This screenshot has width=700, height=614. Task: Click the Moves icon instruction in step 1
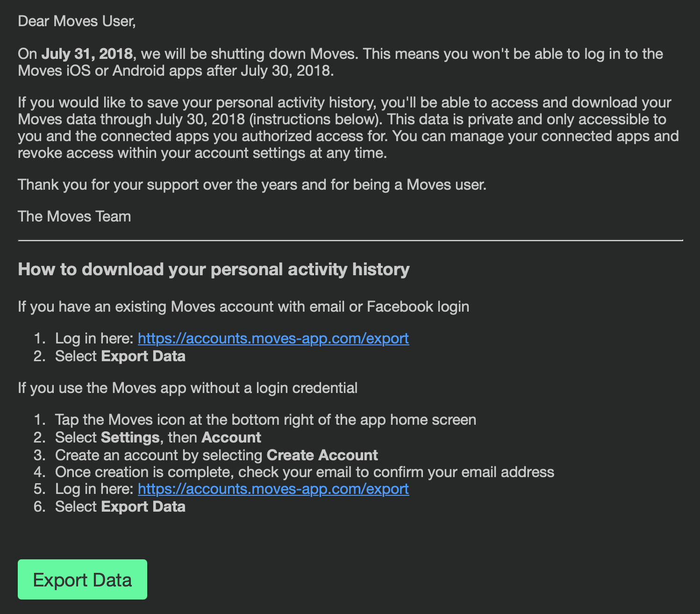pyautogui.click(x=265, y=419)
